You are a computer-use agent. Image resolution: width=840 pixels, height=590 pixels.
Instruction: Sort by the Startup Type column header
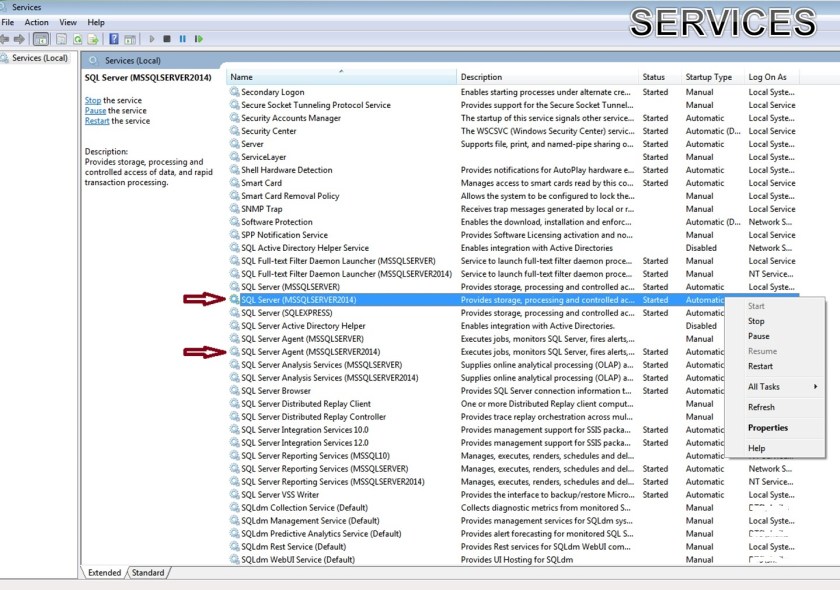708,77
